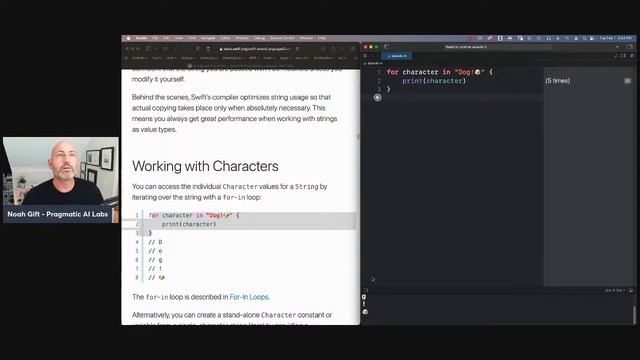Click the menu bar clock
Viewport: 640px width, 360px height.
tap(616, 38)
